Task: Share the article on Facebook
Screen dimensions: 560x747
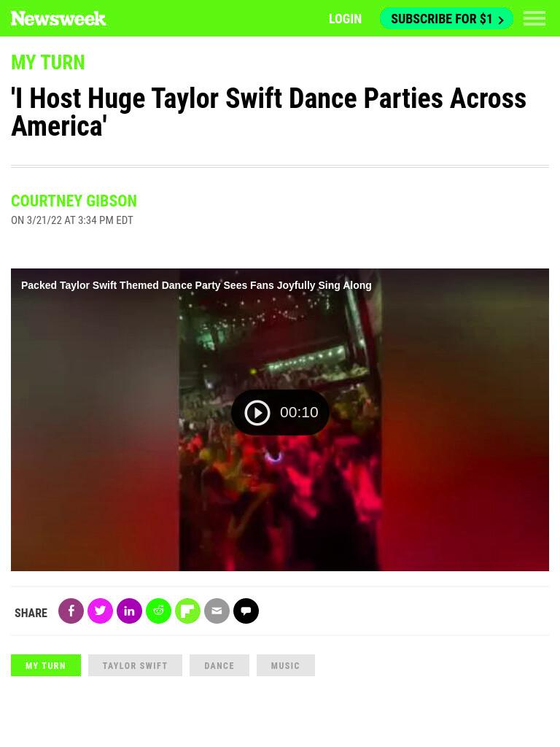Action: click(x=71, y=611)
